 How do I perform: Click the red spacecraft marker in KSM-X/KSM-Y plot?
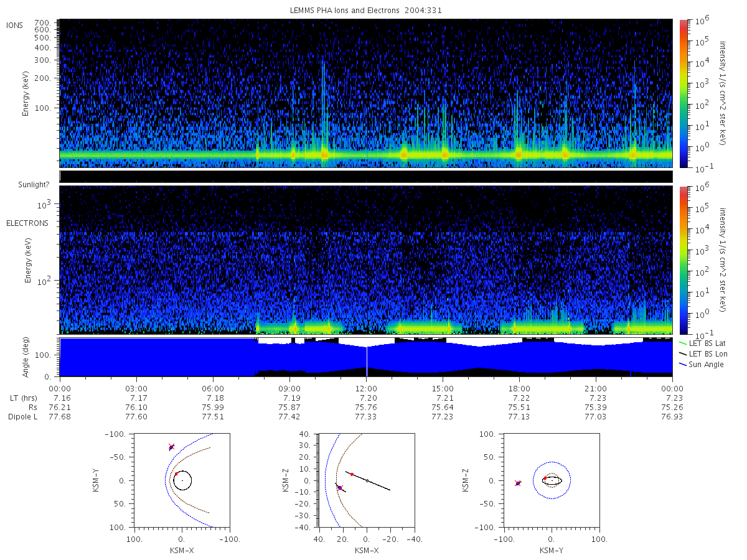pyautogui.click(x=171, y=446)
